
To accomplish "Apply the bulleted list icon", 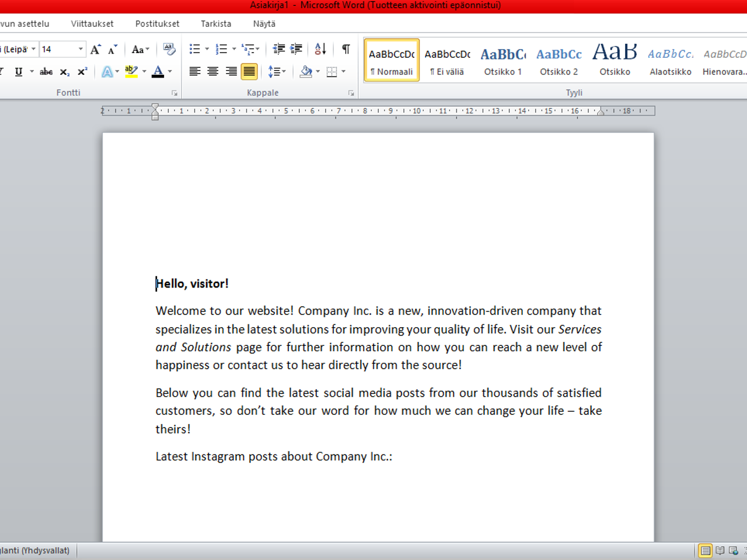I will point(195,50).
